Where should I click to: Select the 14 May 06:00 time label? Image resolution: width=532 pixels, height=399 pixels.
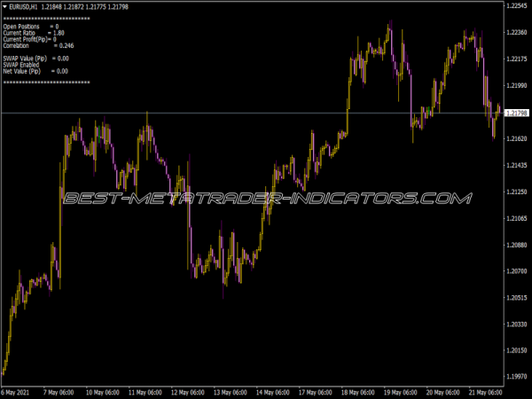(x=273, y=393)
